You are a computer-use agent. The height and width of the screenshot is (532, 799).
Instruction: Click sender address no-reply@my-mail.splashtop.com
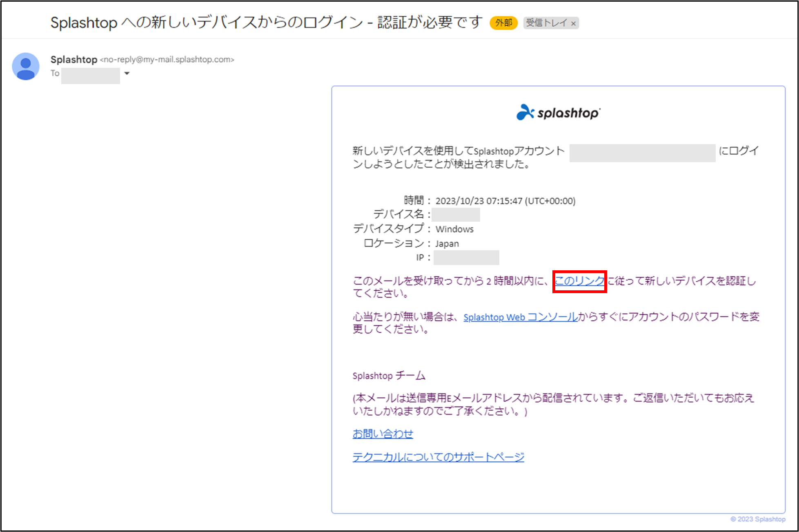[x=167, y=60]
